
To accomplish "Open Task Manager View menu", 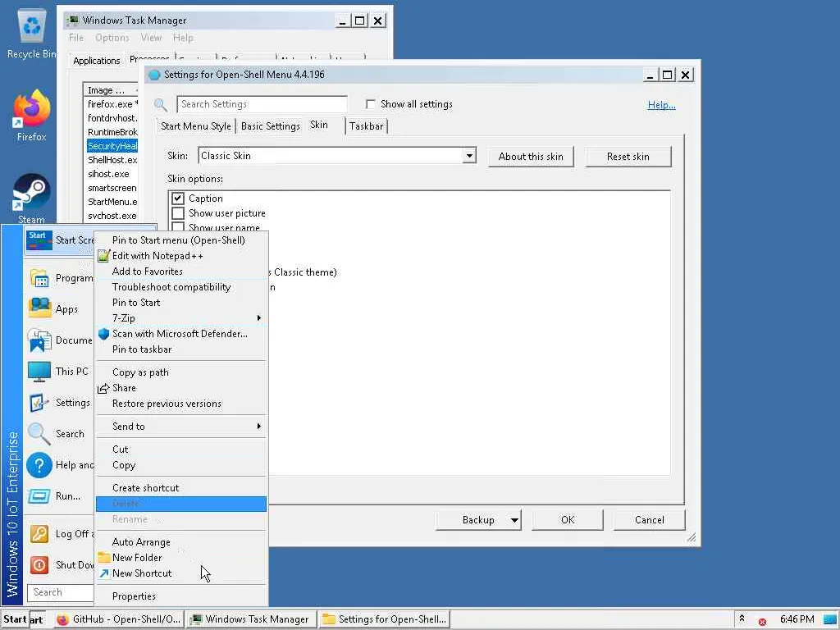I will 151,38.
